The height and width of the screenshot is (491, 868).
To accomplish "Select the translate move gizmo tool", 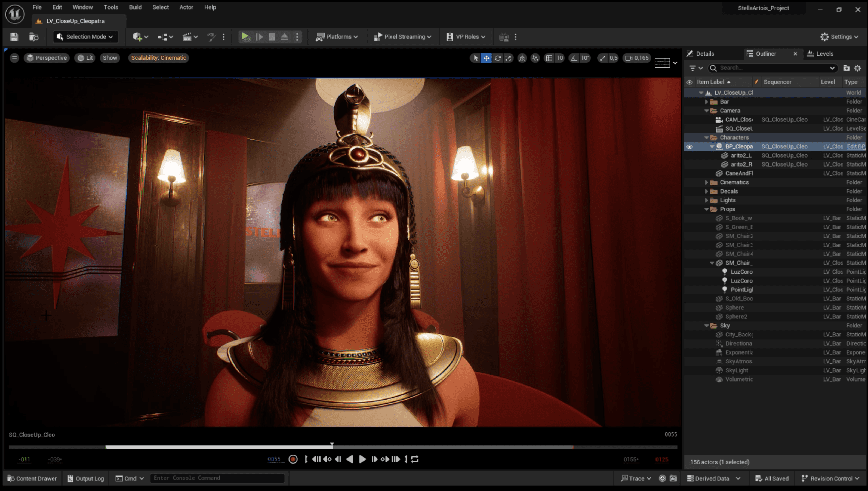I will tap(486, 58).
